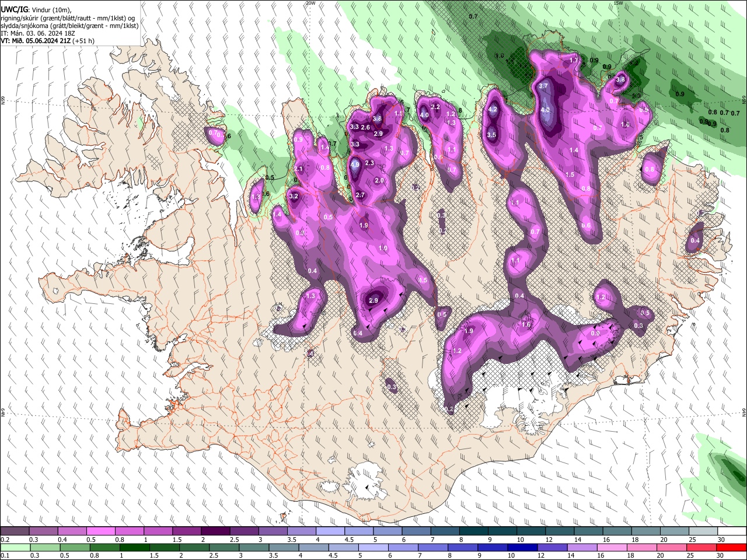This screenshot has width=747, height=560.
Task: Click the 'UWC/IG: Vindur (10m),' title line
Action: click(x=36, y=9)
